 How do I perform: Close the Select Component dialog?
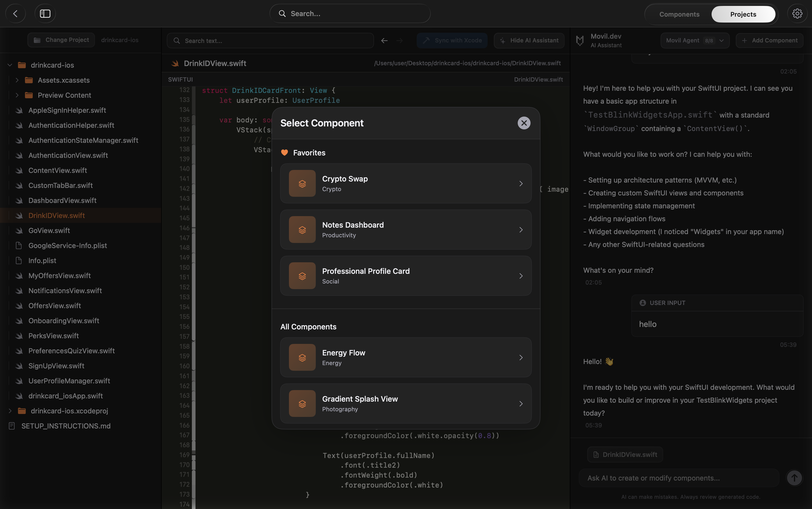coord(524,123)
